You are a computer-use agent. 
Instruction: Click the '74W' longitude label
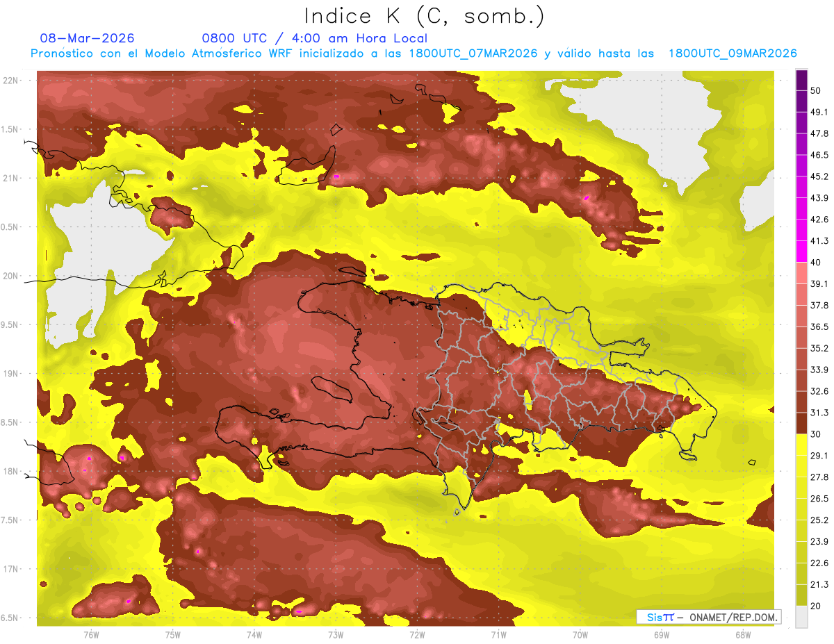(254, 634)
